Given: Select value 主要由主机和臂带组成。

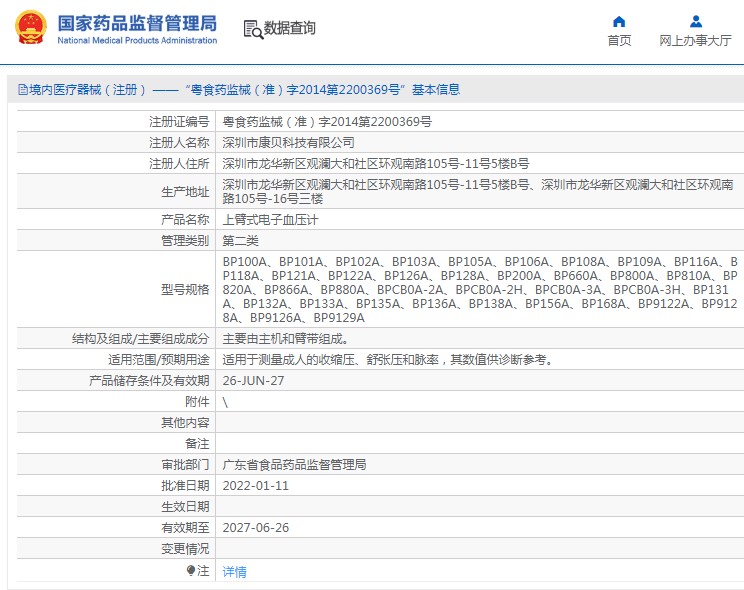Looking at the screenshot, I should tap(286, 339).
